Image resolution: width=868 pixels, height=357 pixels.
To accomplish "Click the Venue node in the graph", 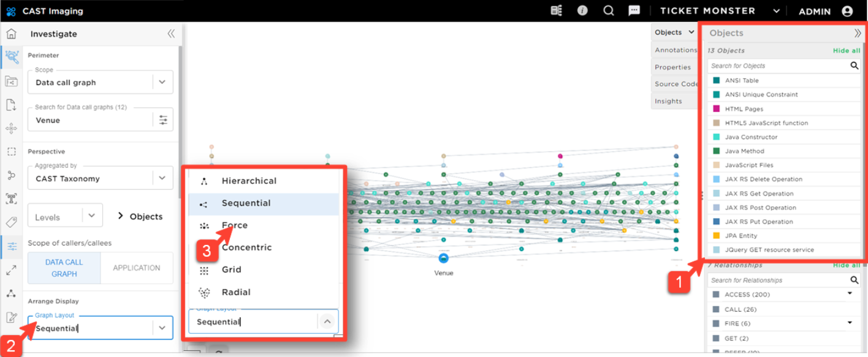I will [x=443, y=259].
